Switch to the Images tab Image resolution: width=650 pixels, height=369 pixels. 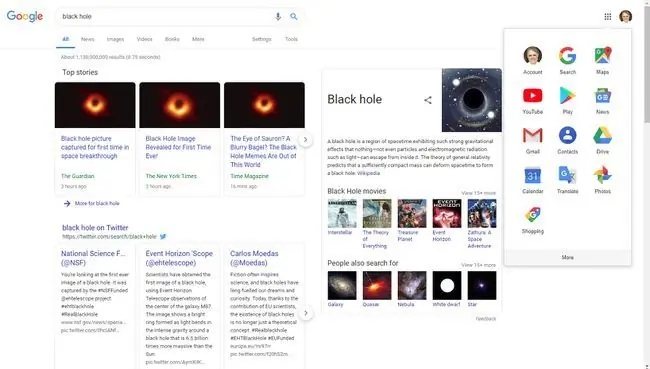115,39
